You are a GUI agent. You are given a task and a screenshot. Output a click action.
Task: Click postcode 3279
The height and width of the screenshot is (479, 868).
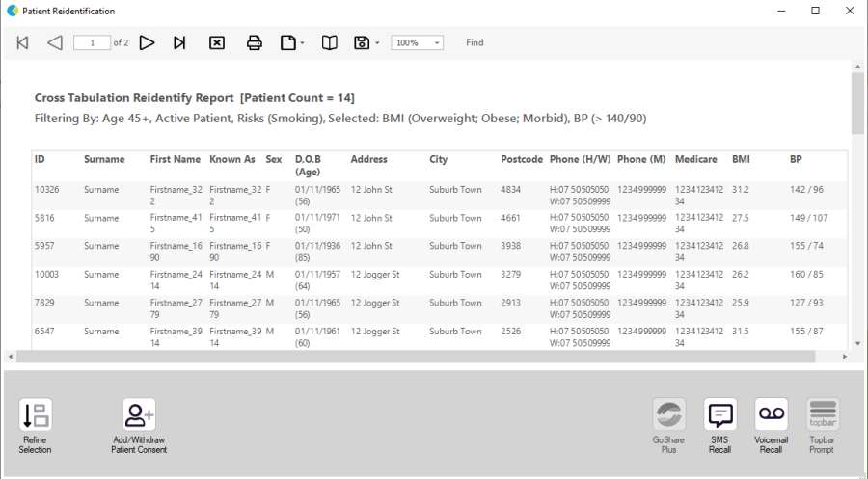[510, 275]
